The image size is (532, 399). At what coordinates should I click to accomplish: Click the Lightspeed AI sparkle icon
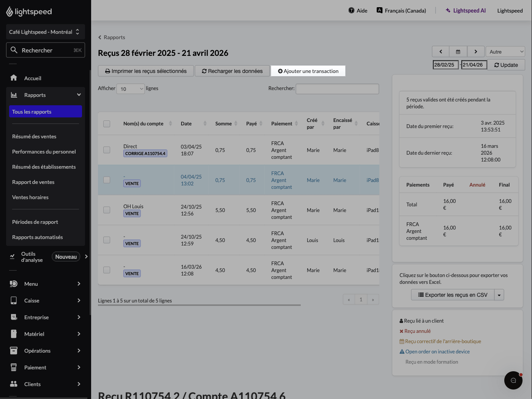point(448,11)
